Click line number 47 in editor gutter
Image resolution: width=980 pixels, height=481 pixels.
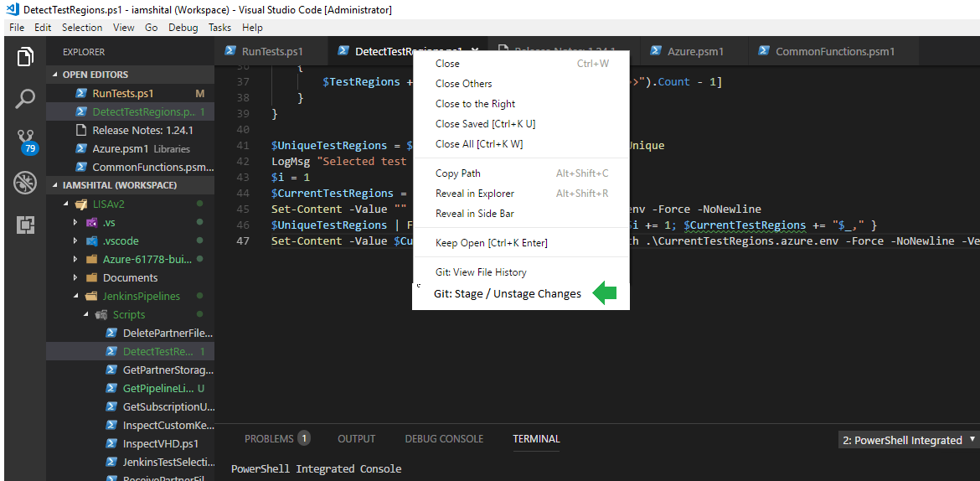pyautogui.click(x=242, y=240)
